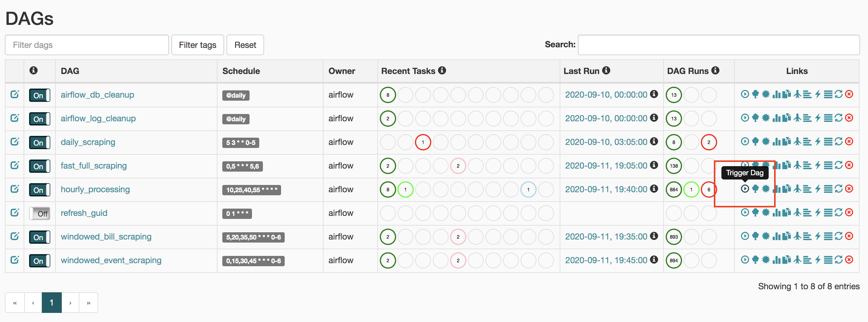
Task: Open Graph View for airflow_log_cleanup
Action: [766, 118]
